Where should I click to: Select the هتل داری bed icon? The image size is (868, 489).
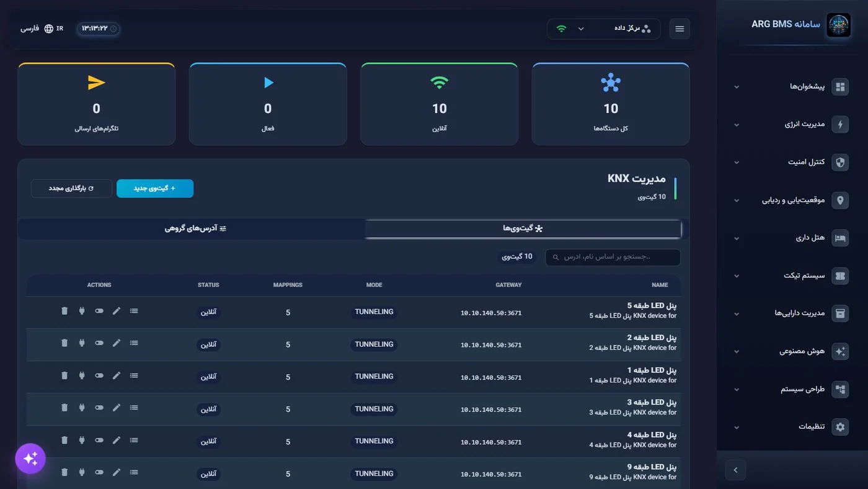tap(840, 238)
